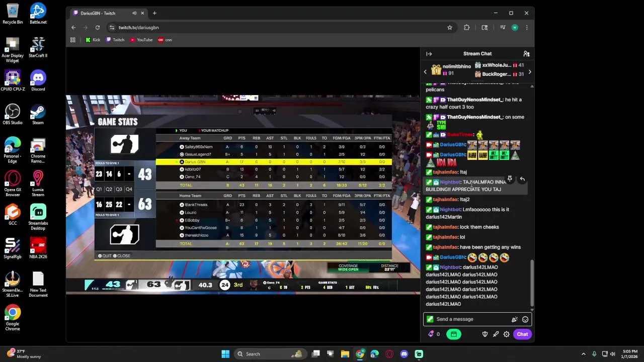Open the Chrome apps grid shortcut
This screenshot has height=362, width=644.
(73, 40)
